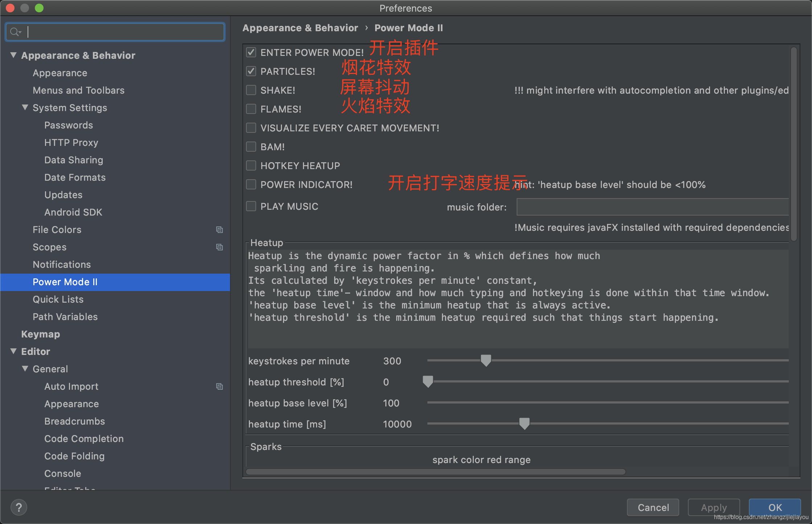
Task: Select Updates in the settings tree
Action: coord(63,195)
